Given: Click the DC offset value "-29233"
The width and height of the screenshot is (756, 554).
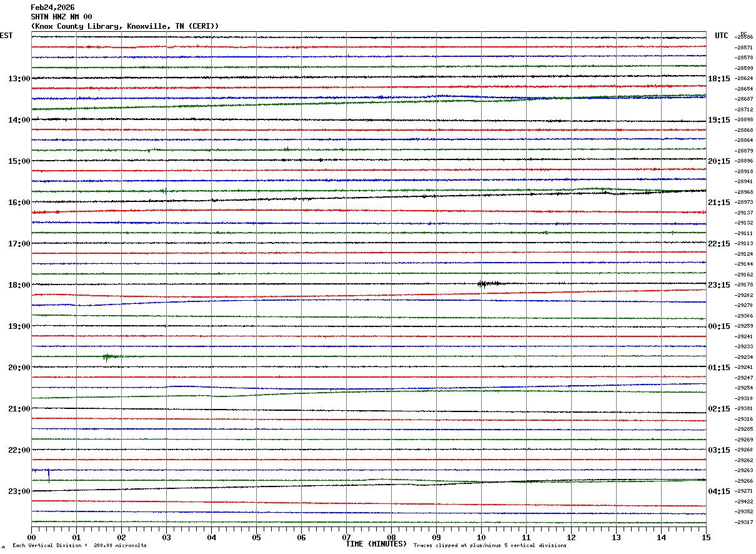Looking at the screenshot, I should [x=744, y=346].
